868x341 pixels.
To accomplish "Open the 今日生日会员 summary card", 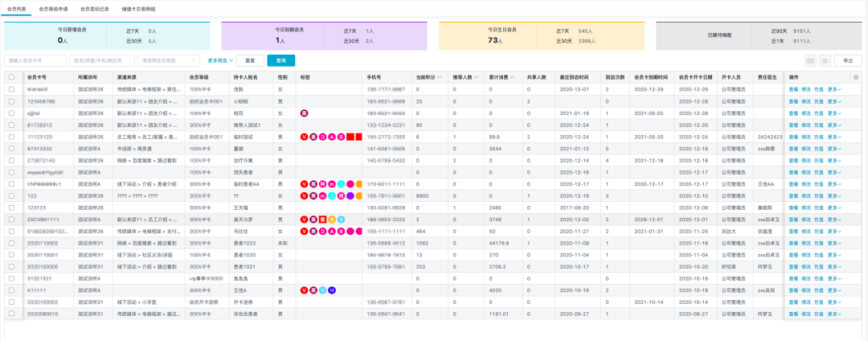I will (x=542, y=36).
